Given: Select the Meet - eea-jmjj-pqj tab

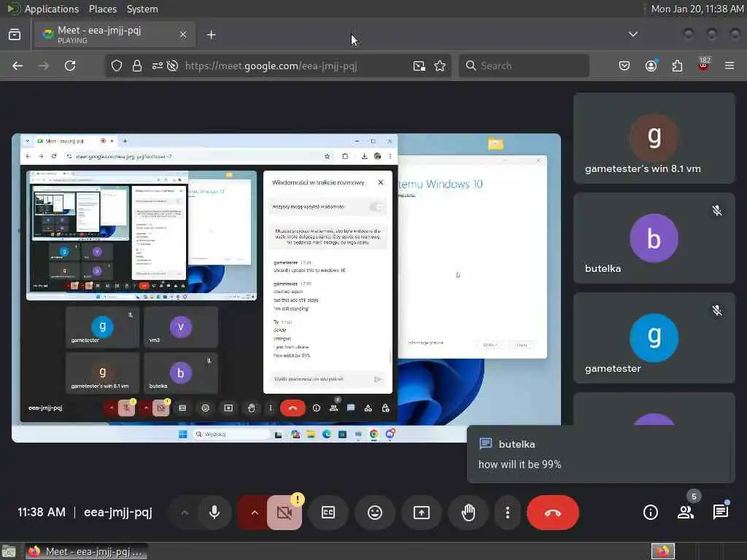Looking at the screenshot, I should click(x=115, y=34).
